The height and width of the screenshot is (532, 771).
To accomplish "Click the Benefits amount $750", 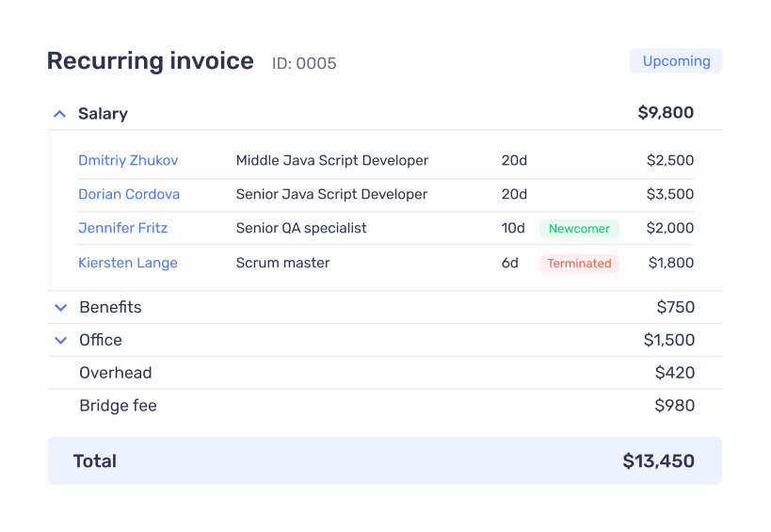I will (x=676, y=307).
